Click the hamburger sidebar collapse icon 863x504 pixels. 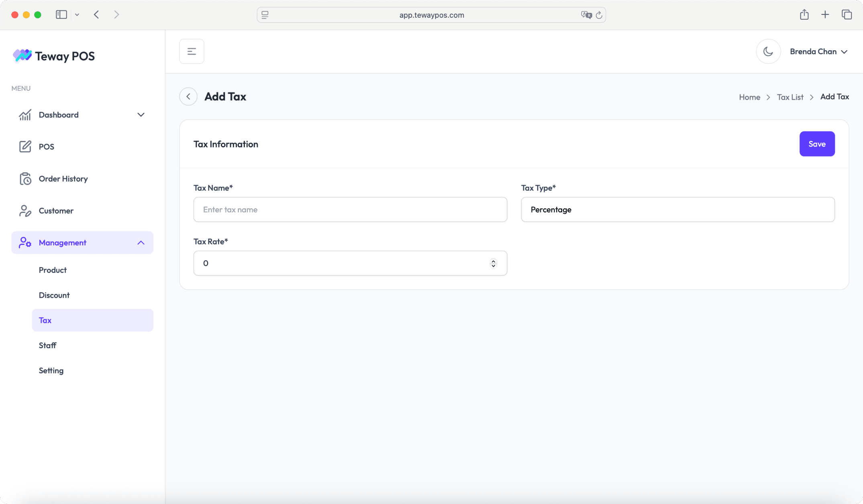click(x=192, y=51)
